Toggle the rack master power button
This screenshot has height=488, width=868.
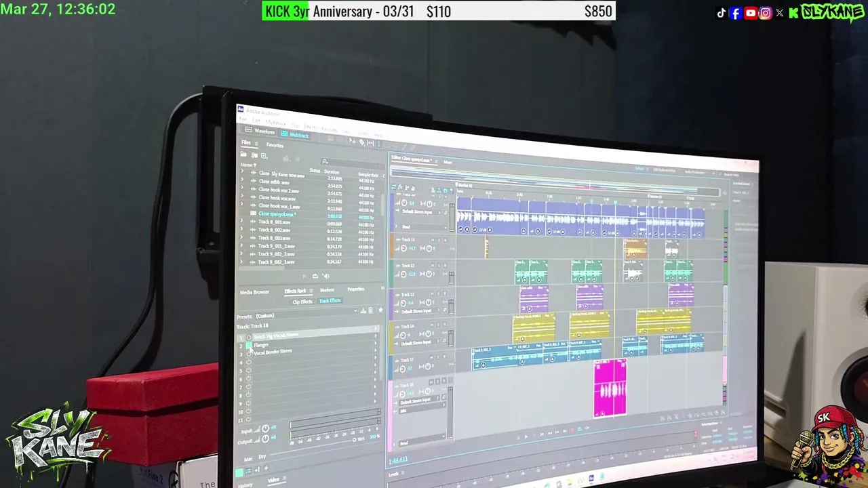tap(239, 472)
